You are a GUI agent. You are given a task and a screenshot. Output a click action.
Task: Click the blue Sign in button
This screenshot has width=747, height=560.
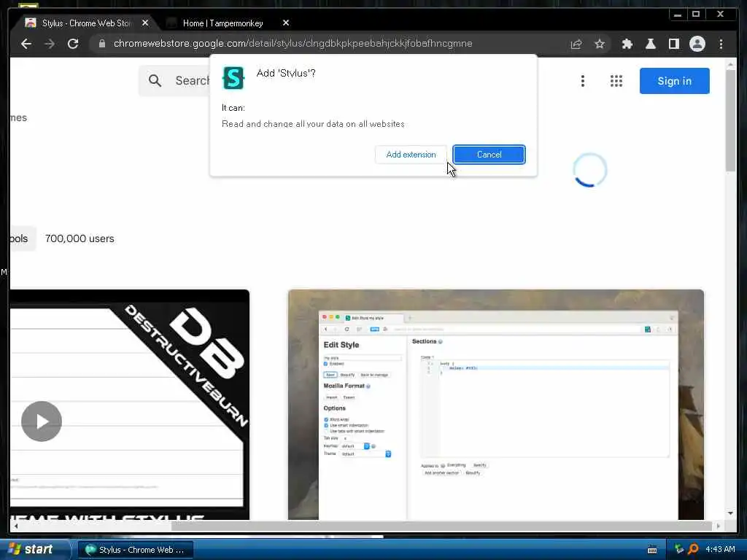point(674,81)
